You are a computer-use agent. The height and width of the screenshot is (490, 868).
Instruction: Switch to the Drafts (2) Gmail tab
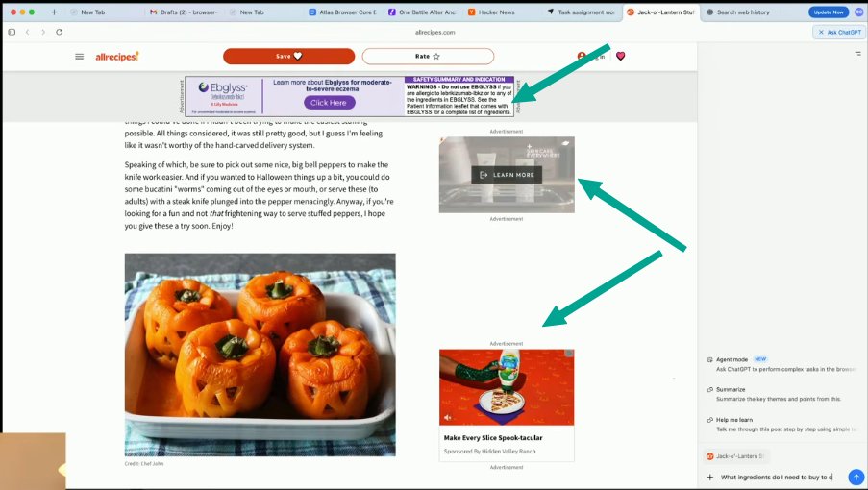(x=184, y=12)
